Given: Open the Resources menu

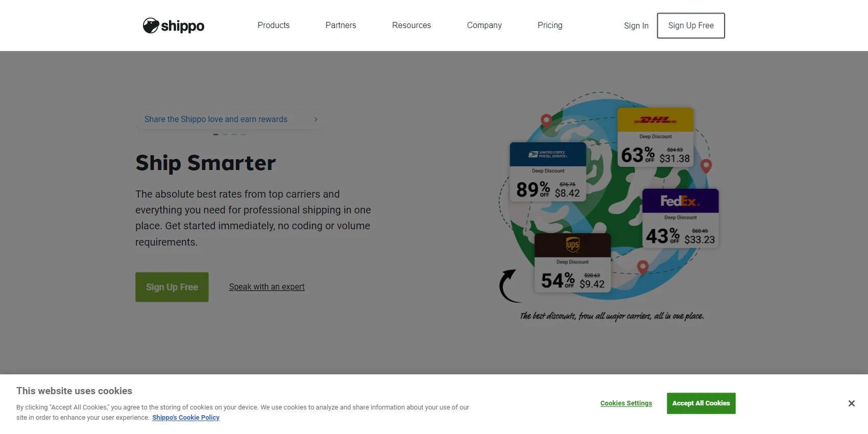Looking at the screenshot, I should (412, 25).
